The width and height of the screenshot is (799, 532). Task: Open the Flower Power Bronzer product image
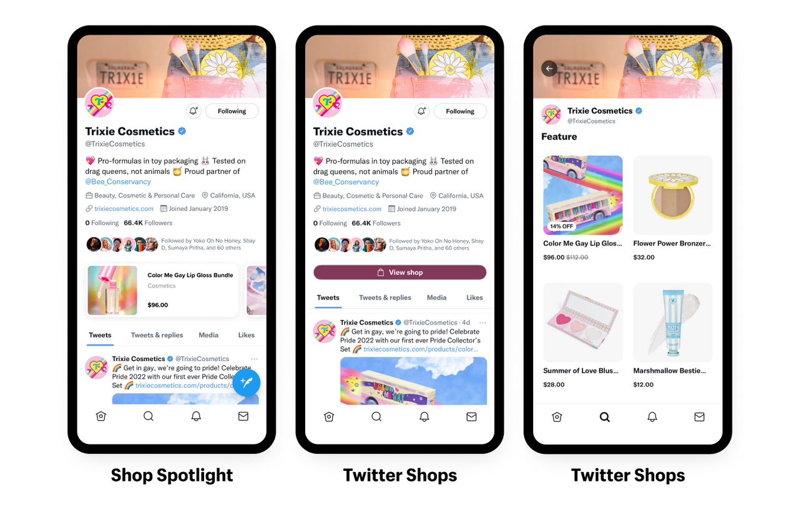click(673, 195)
